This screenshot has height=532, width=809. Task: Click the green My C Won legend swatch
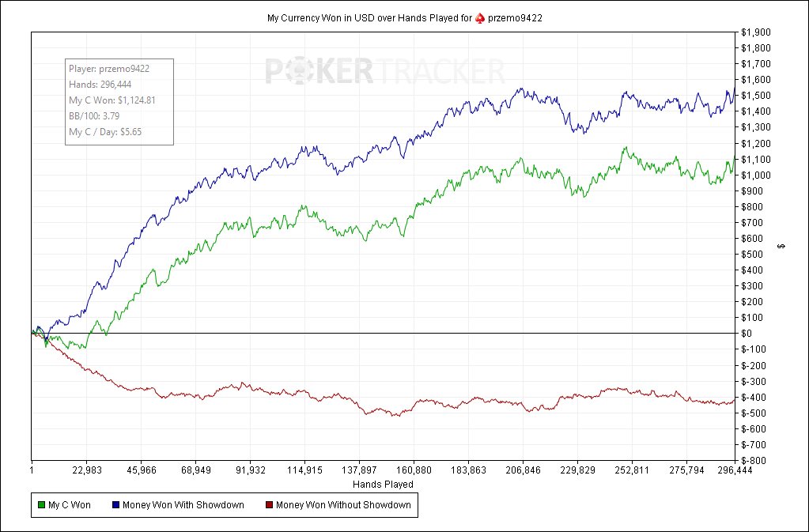point(41,505)
